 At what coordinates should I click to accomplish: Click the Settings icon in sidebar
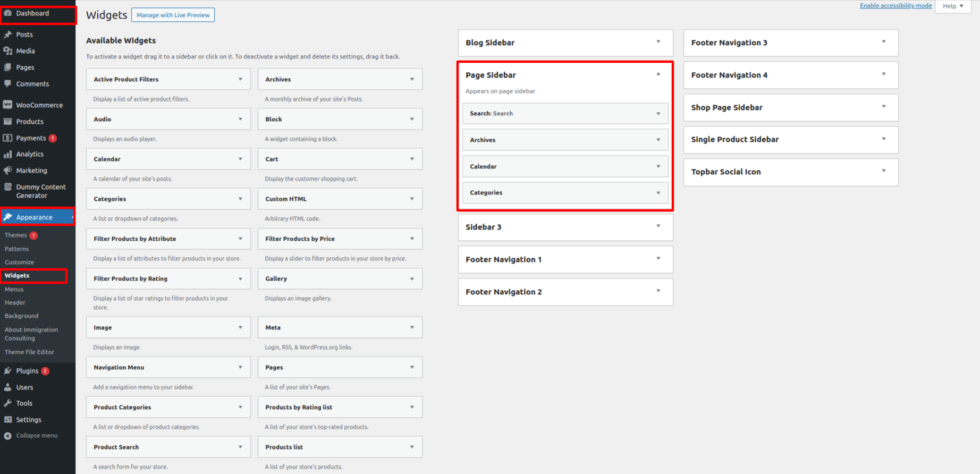(x=7, y=420)
